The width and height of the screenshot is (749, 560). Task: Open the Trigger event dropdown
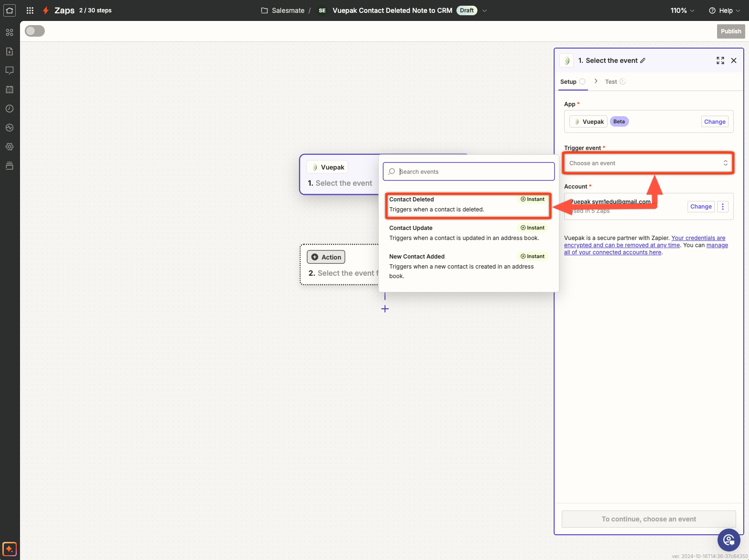[648, 163]
